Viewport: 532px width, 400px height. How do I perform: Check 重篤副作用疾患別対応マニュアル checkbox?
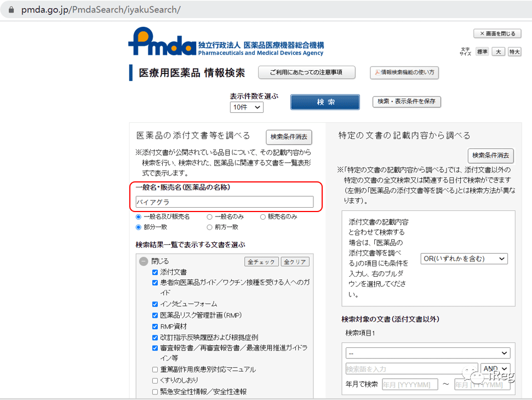coord(155,369)
